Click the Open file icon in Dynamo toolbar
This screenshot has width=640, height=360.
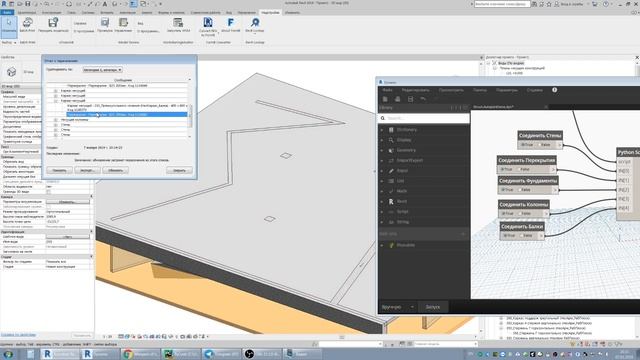[398, 99]
